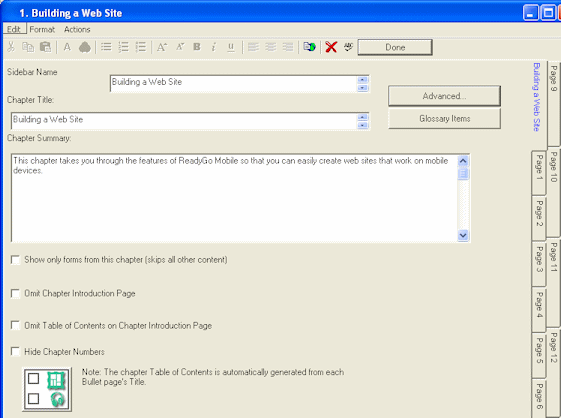Image resolution: width=561 pixels, height=418 pixels.
Task: Click the text color blob icon
Action: (85, 47)
